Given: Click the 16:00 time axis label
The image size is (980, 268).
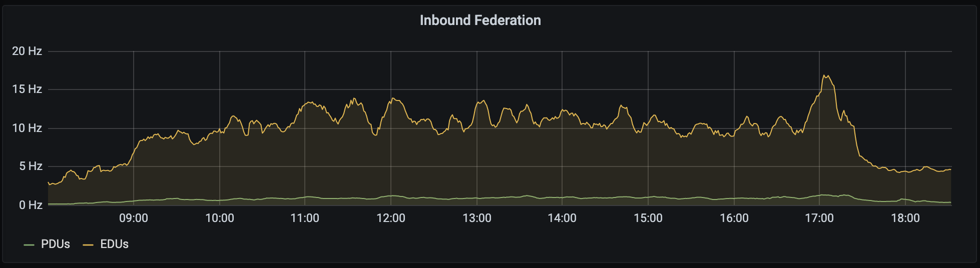Looking at the screenshot, I should pos(734,218).
